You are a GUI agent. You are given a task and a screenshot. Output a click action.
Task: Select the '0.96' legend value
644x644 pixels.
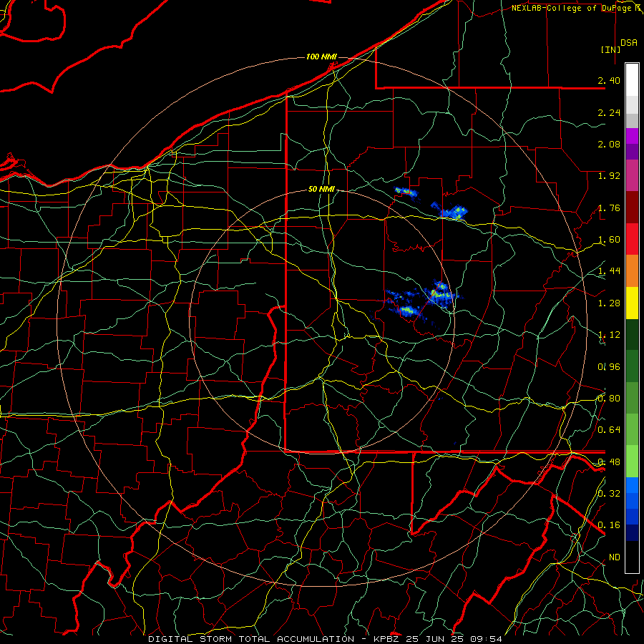click(609, 367)
